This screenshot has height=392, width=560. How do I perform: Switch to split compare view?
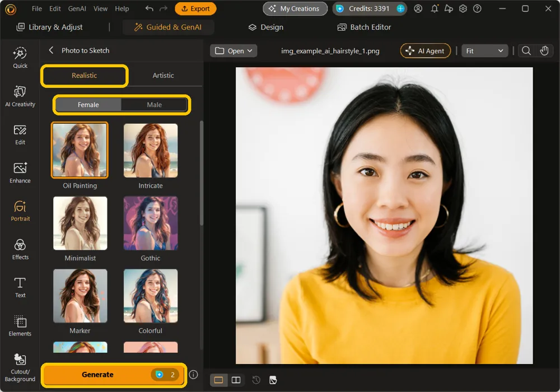coord(236,380)
